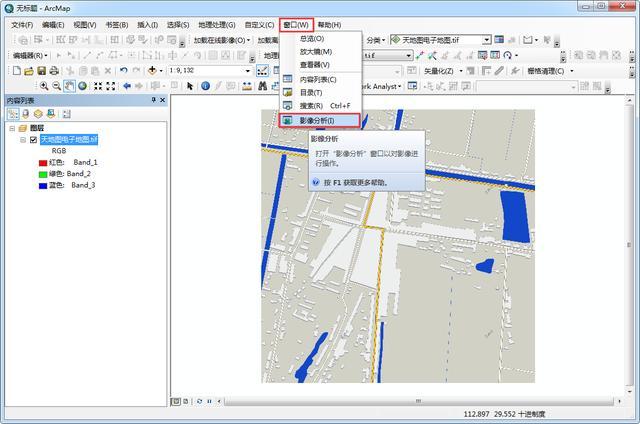Collapse the 图层 data frame tree node

12,129
